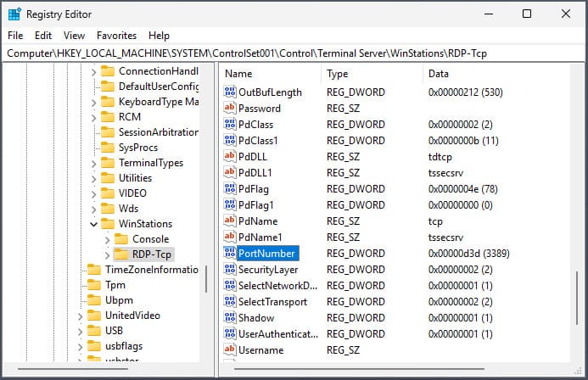Open the File menu
The width and height of the screenshot is (588, 380).
pyautogui.click(x=15, y=36)
